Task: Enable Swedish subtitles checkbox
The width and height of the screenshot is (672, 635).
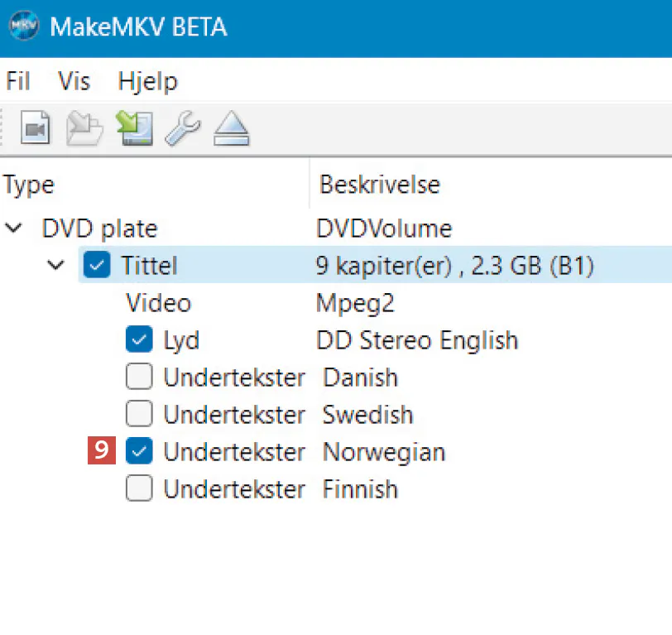Action: tap(139, 415)
